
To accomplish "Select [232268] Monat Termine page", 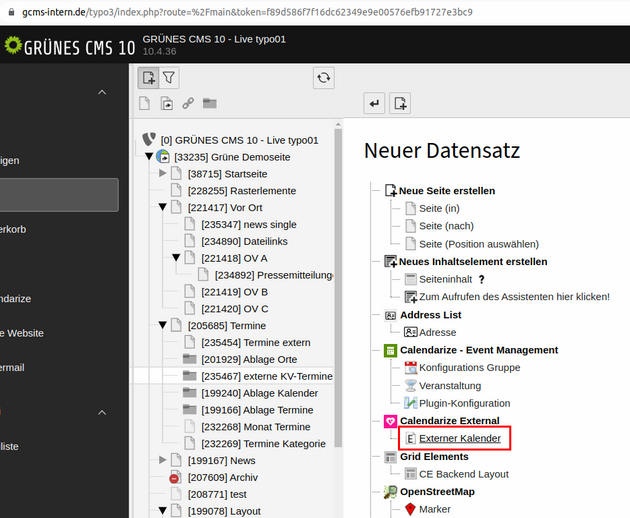I will point(256,426).
